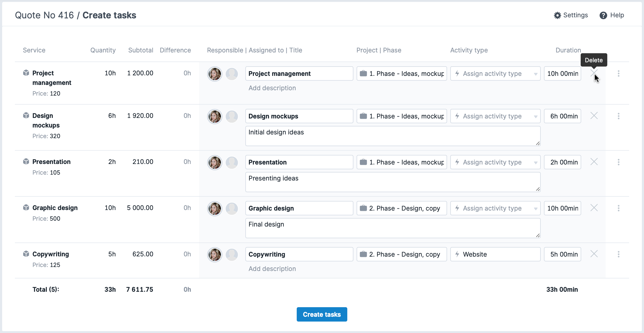Delete the Presentation task row
644x333 pixels.
[x=594, y=162]
